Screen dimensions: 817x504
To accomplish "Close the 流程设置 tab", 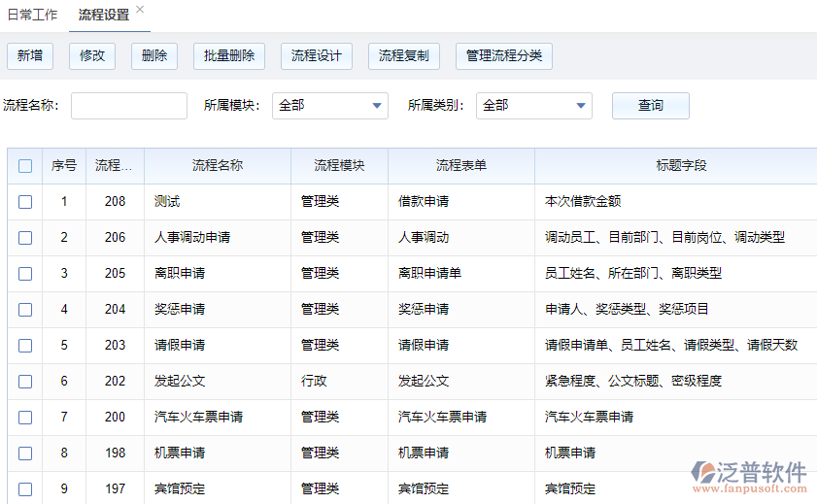I will [140, 9].
